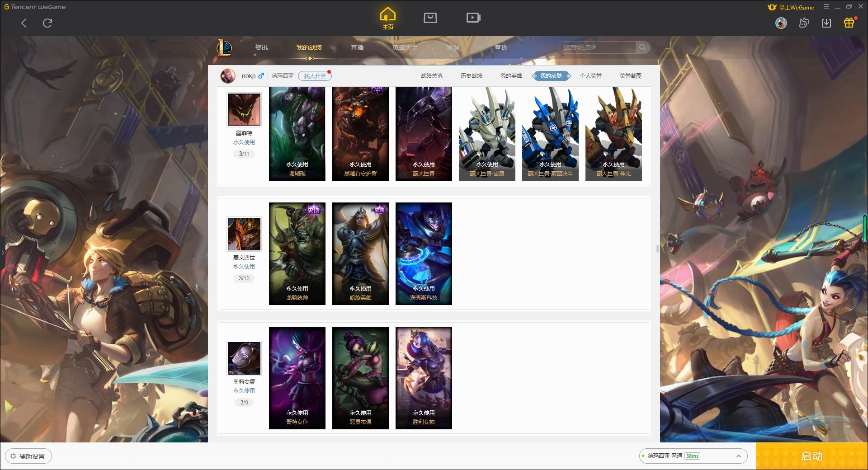The width and height of the screenshot is (868, 470).
Task: Click the 奥莉安娜 champion portrait
Action: click(x=244, y=358)
